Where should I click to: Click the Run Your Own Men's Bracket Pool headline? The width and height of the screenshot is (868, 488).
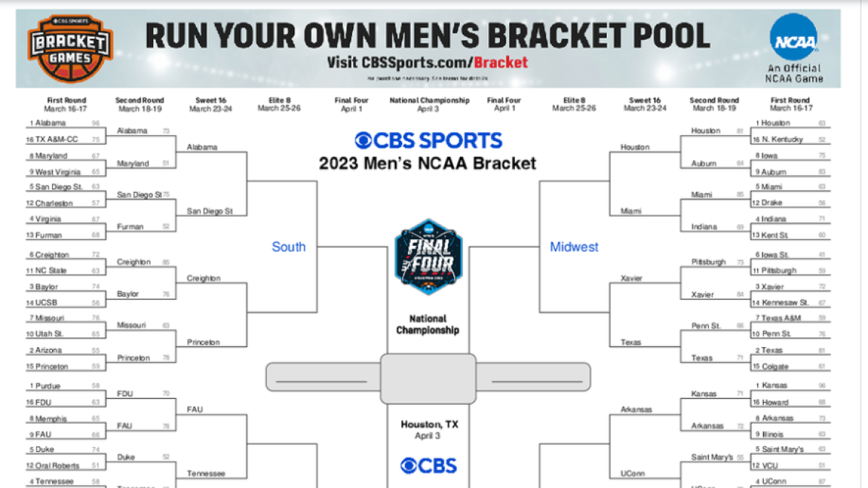click(x=427, y=35)
